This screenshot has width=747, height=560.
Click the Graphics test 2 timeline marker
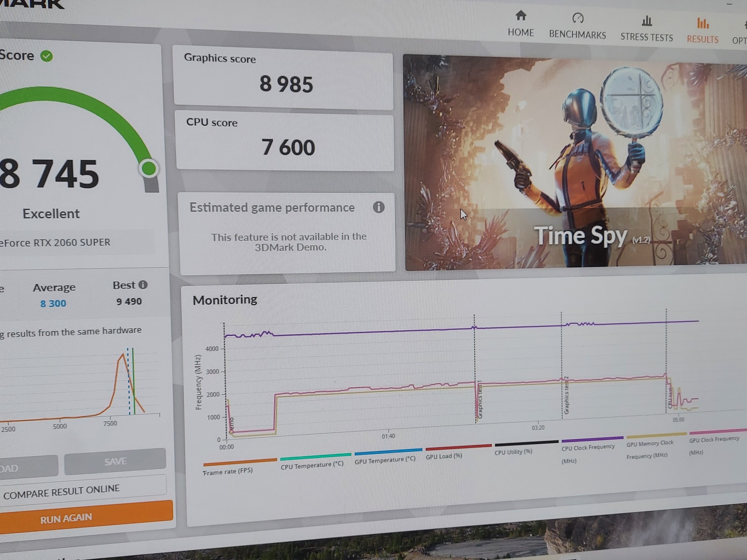pos(566,395)
